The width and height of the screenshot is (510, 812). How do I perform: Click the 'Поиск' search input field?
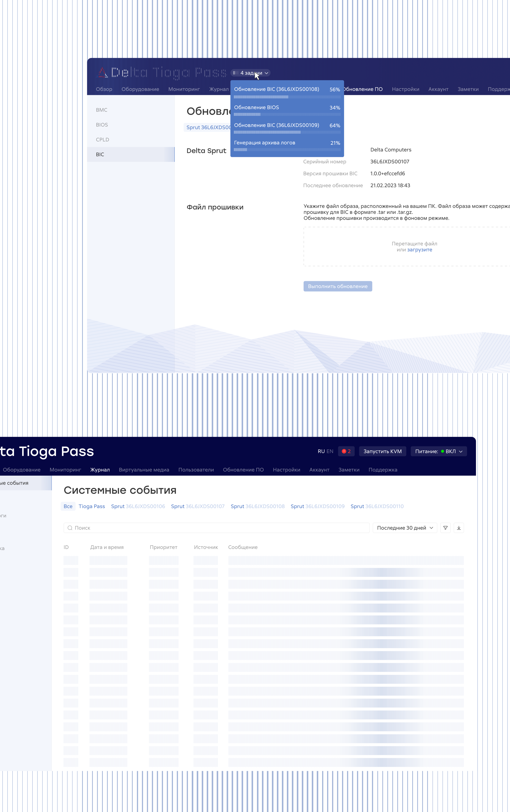coord(216,528)
